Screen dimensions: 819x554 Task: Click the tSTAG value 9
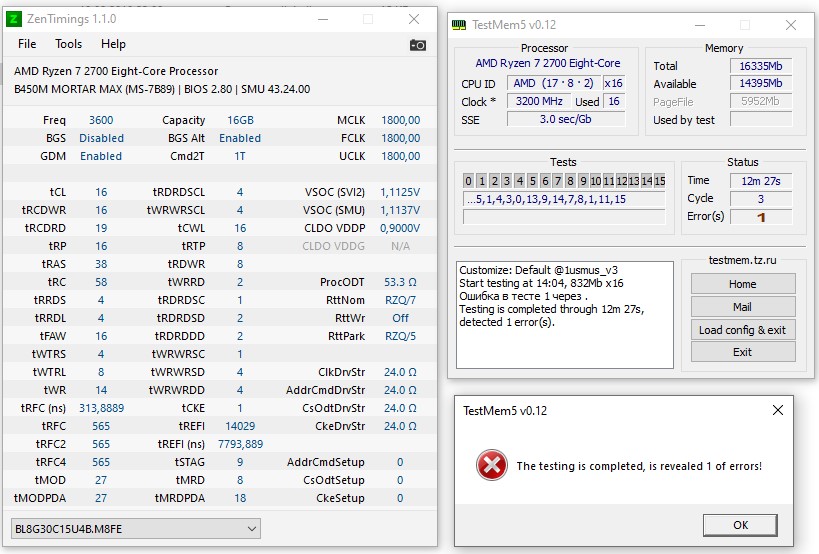tap(240, 462)
